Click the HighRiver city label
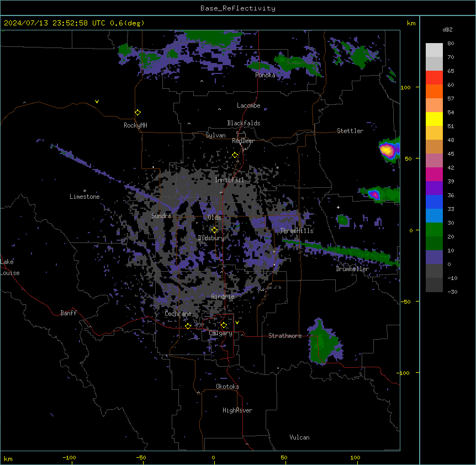The width and height of the screenshot is (476, 465). click(x=237, y=410)
